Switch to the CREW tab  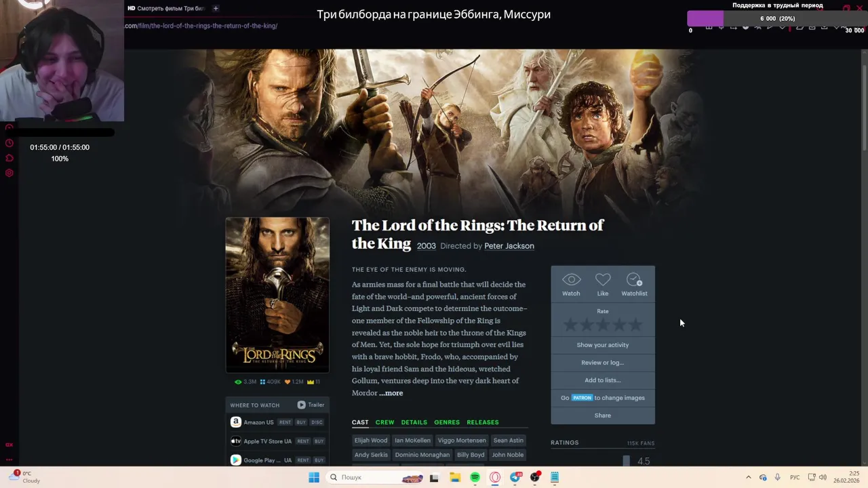coord(384,422)
